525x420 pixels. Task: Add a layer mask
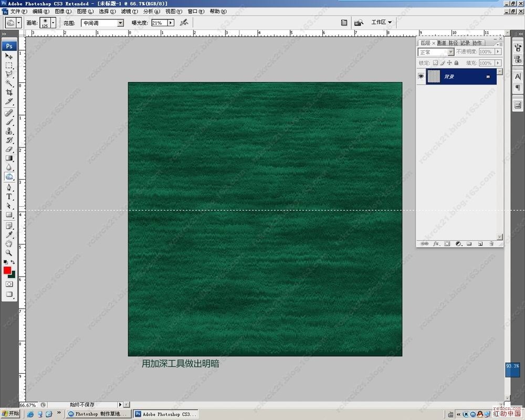(447, 244)
